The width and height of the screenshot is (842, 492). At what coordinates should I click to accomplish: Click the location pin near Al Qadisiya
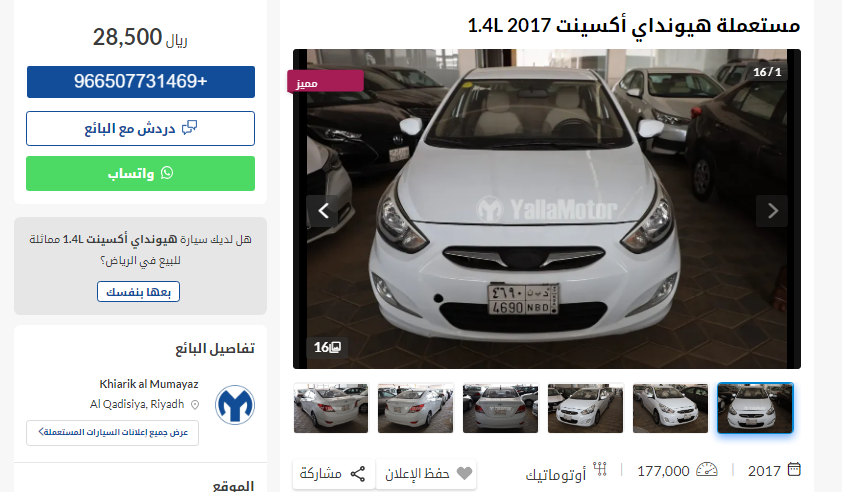point(195,404)
